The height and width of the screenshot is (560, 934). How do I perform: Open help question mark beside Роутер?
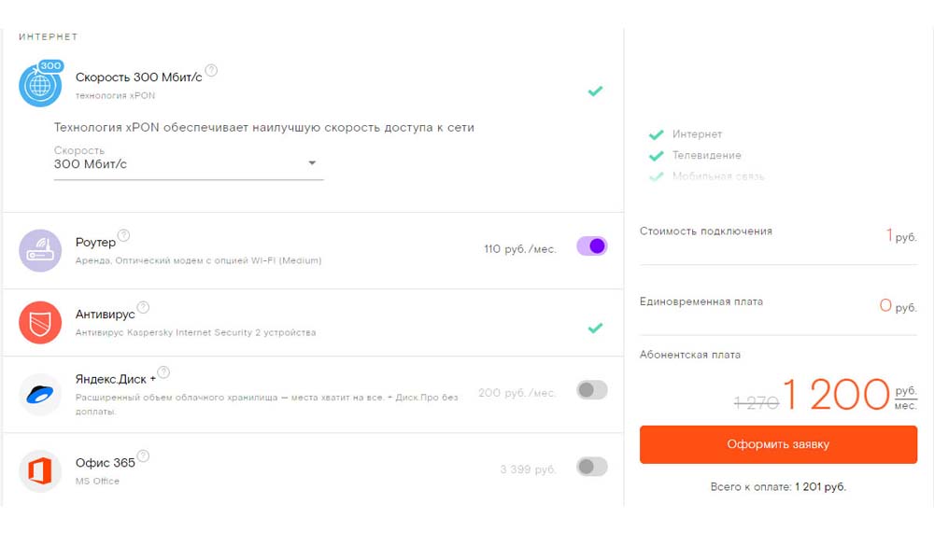(123, 235)
